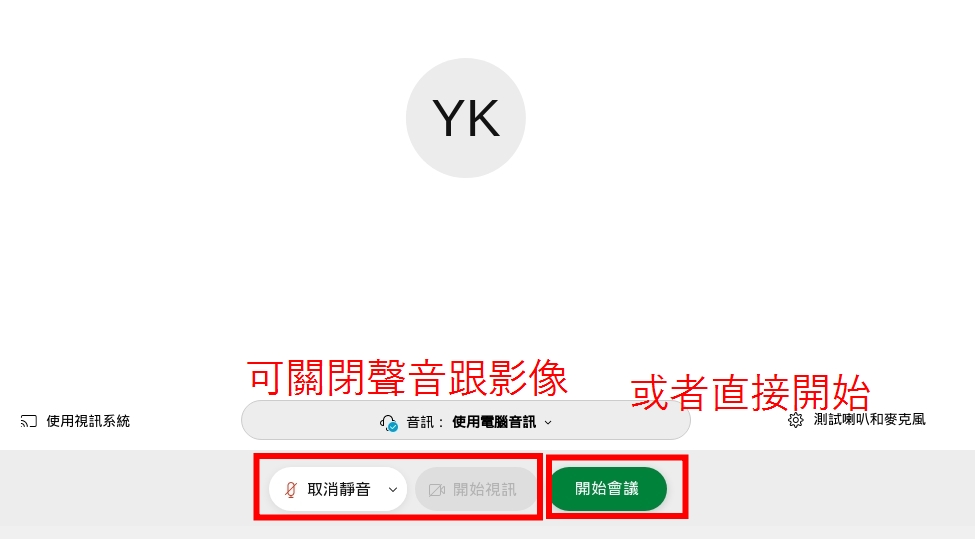Open the 使用視訊系統 option

pyautogui.click(x=75, y=422)
